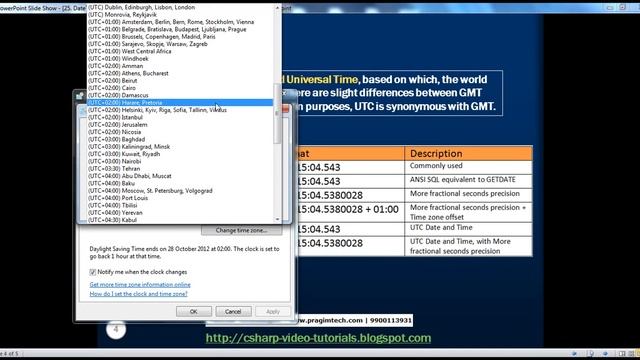Pick Brussels, Copenhagen, Madrid, Paris zone
The width and height of the screenshot is (640, 360).
click(180, 37)
